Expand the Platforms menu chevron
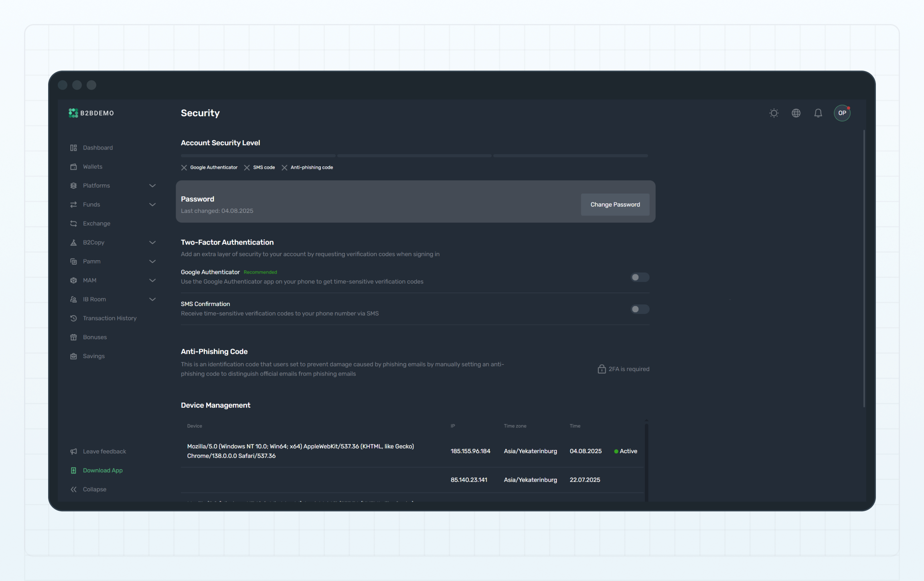The height and width of the screenshot is (581, 924). click(152, 186)
